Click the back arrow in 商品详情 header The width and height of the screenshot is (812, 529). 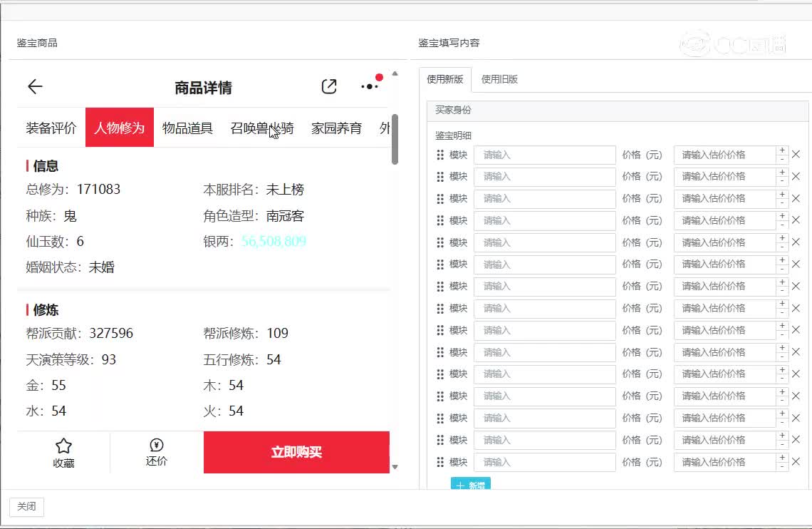pyautogui.click(x=35, y=87)
